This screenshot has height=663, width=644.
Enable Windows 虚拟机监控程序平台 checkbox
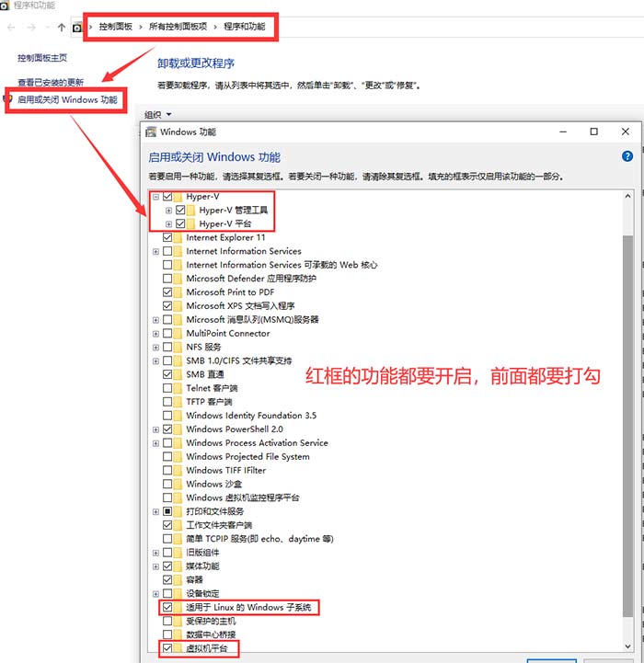point(167,497)
